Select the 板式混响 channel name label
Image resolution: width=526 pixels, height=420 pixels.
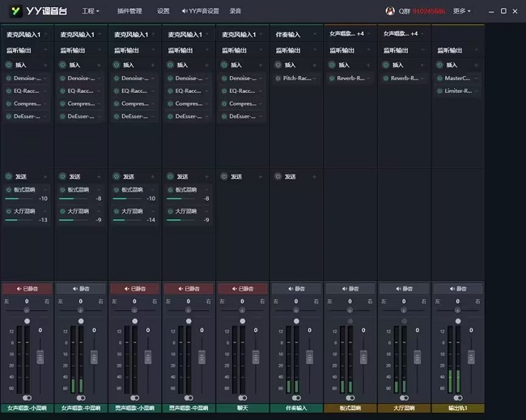[x=350, y=409]
